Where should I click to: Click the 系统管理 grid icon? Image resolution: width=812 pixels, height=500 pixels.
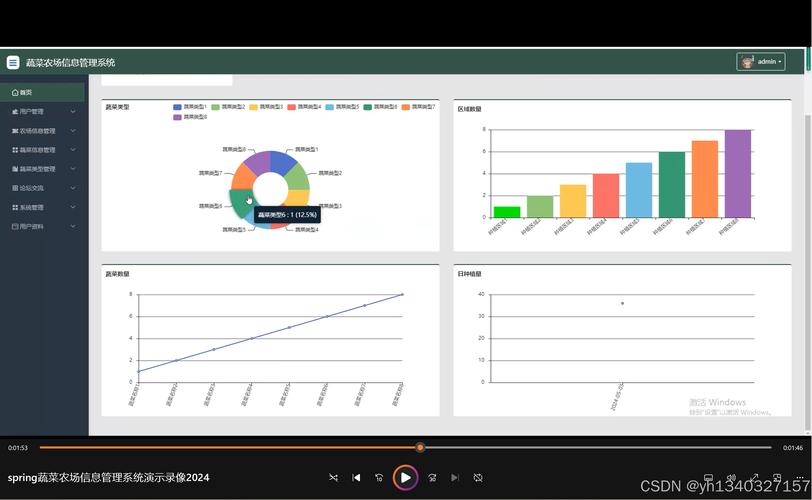click(15, 208)
